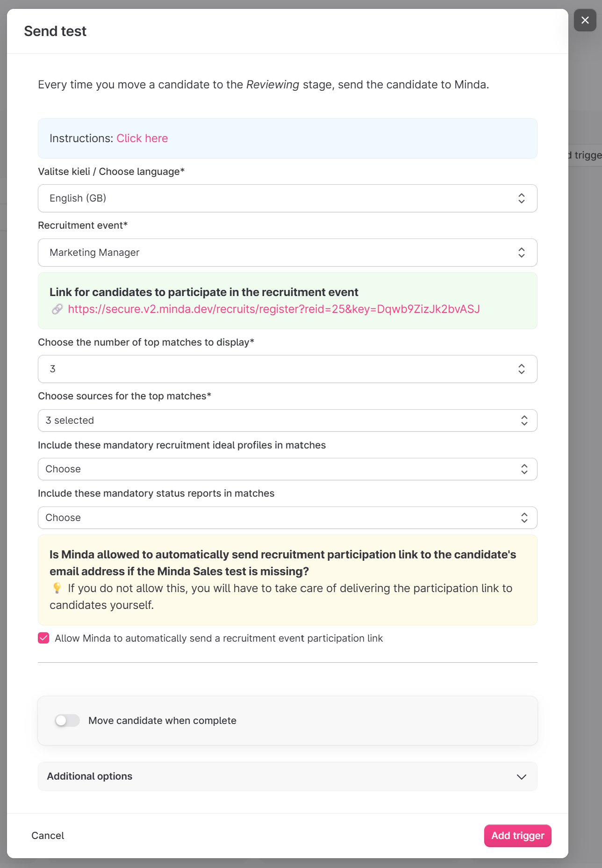
Task: Uncheck Allow Minda to automatically send link
Action: [43, 638]
